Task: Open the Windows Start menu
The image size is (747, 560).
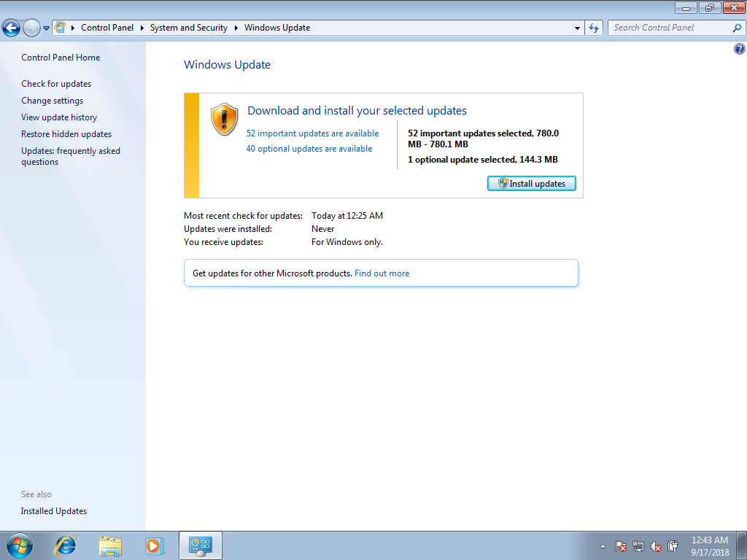Action: (x=20, y=545)
